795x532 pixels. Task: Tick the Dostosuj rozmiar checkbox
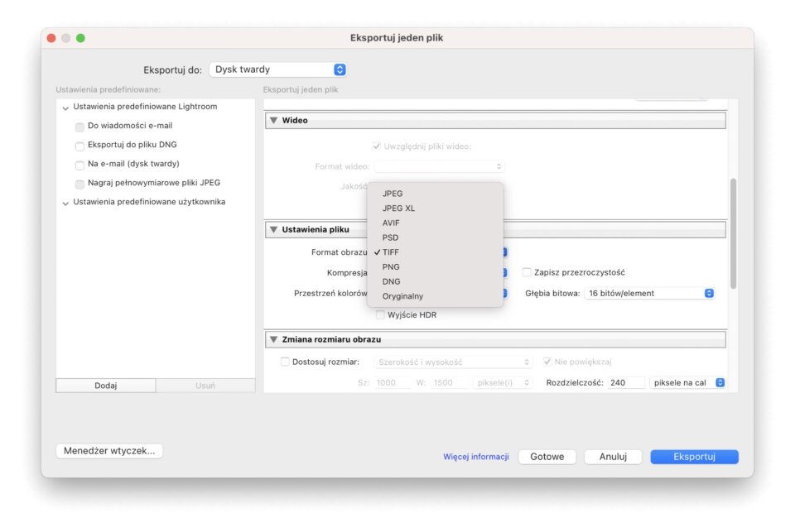point(285,362)
